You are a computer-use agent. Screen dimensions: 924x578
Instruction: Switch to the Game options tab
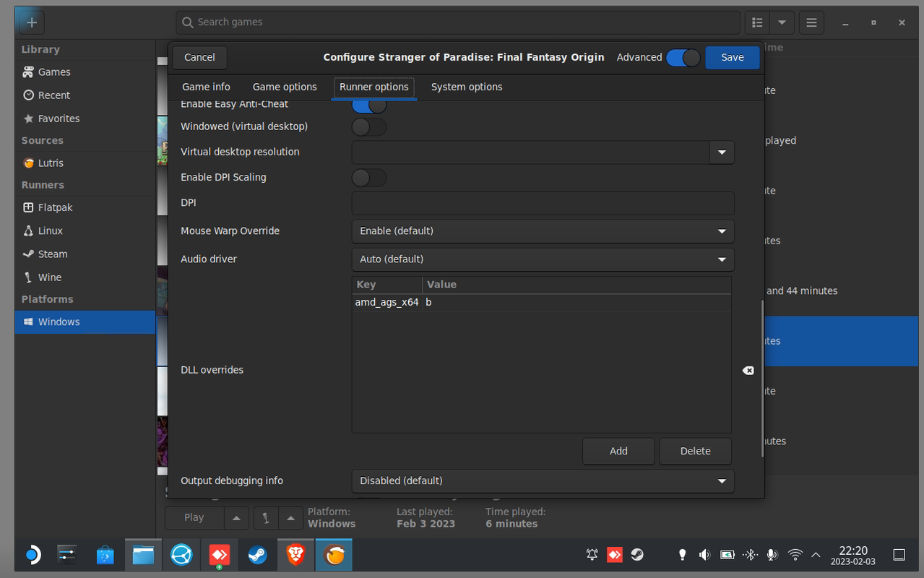tap(285, 87)
